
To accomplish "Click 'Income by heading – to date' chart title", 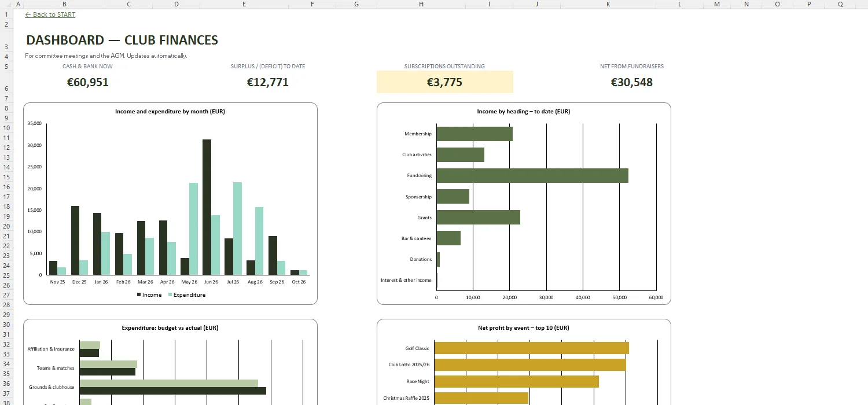I will pos(524,111).
